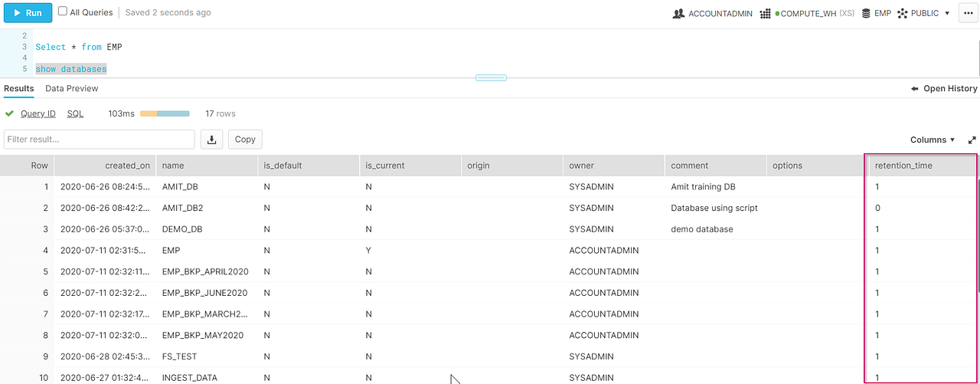Sort by the comment column header

pyautogui.click(x=716, y=165)
